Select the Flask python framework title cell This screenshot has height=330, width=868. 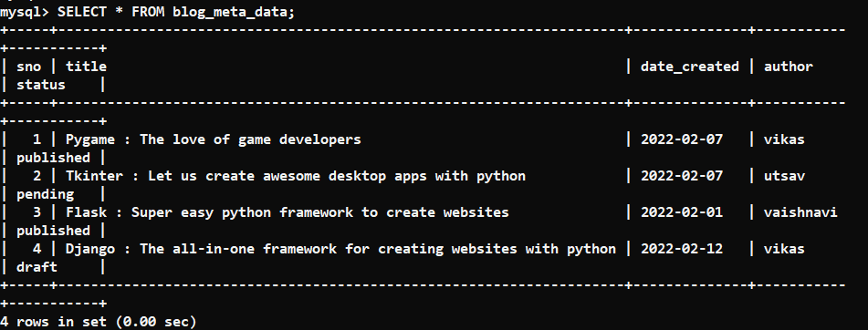[x=288, y=212]
